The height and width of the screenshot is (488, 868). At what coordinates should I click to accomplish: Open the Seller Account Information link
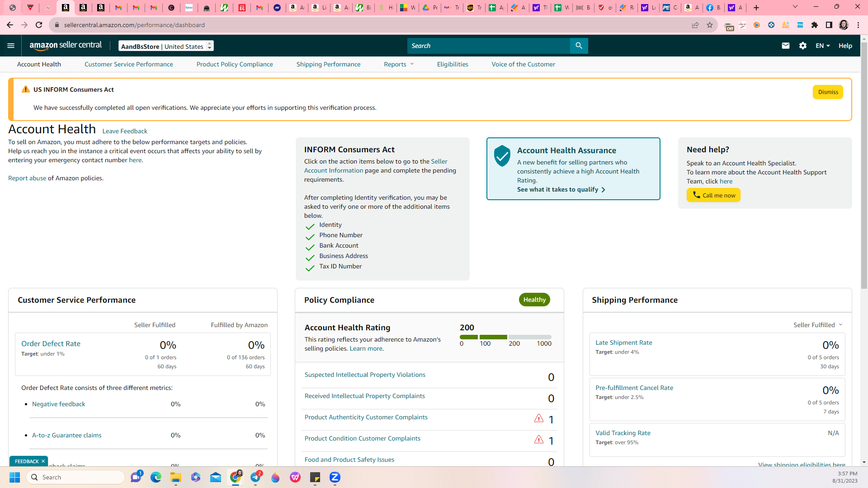click(375, 166)
